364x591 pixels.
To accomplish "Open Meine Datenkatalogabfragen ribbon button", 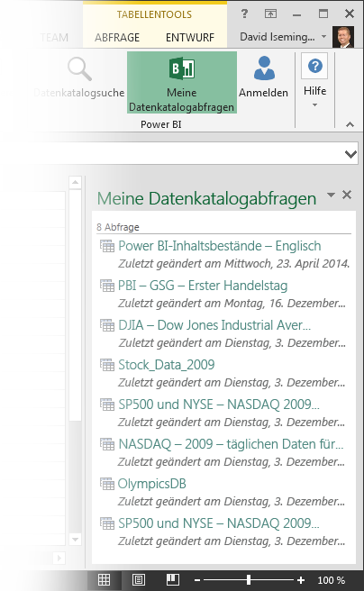I will [x=182, y=83].
